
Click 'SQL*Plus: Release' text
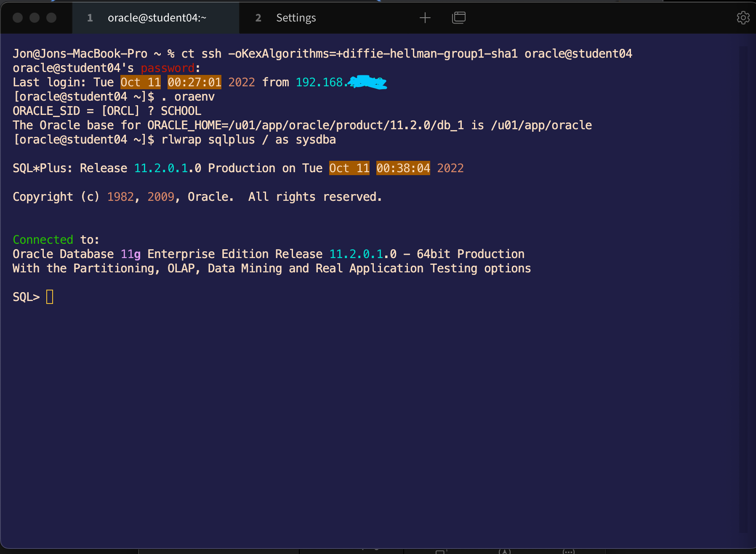tap(70, 168)
